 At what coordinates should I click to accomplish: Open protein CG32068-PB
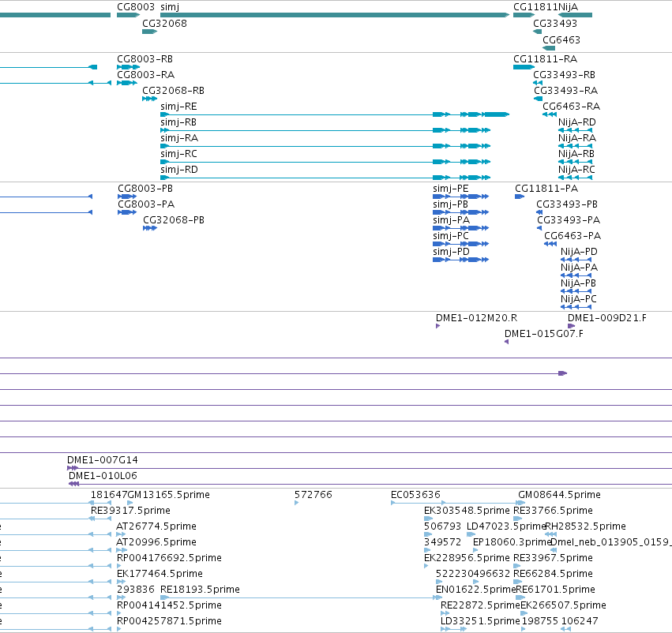tap(174, 220)
